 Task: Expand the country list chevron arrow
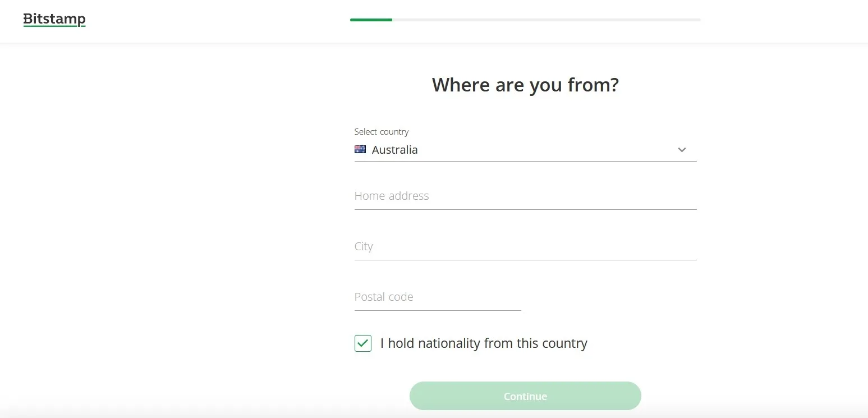pos(682,150)
